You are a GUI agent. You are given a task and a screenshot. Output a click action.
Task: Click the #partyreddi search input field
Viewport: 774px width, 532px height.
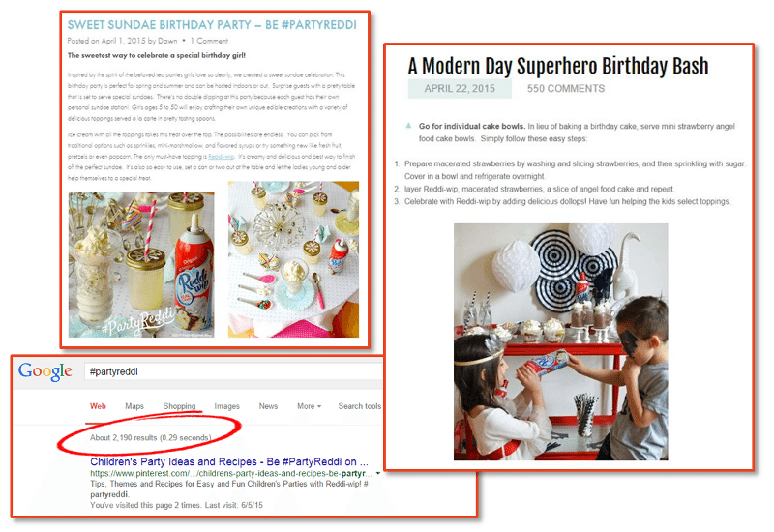[x=233, y=371]
